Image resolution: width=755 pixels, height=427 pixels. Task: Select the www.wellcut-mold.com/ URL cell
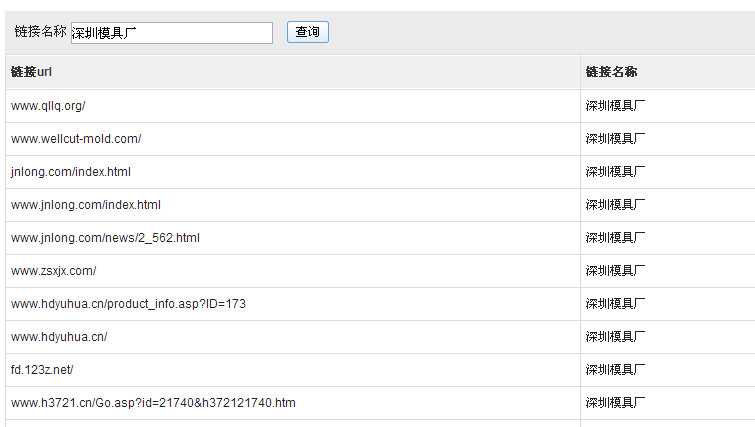(x=76, y=139)
